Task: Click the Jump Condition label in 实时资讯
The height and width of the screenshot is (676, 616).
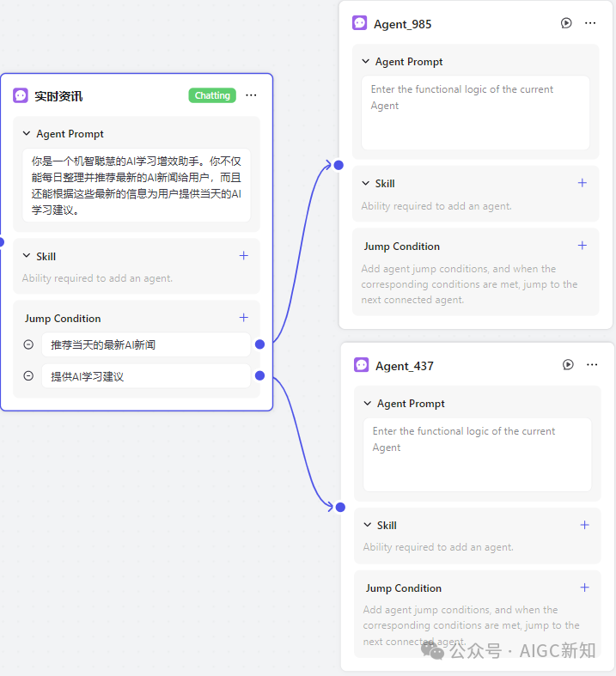Action: [63, 319]
